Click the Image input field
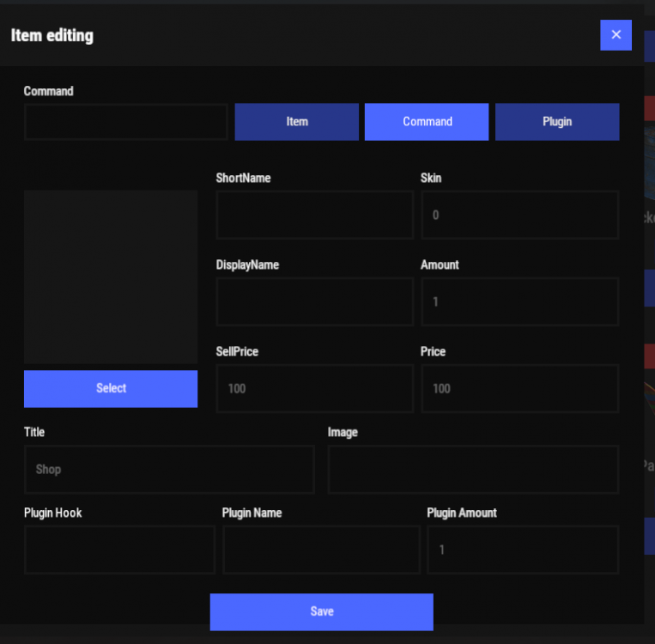This screenshot has height=644, width=655. coord(473,470)
